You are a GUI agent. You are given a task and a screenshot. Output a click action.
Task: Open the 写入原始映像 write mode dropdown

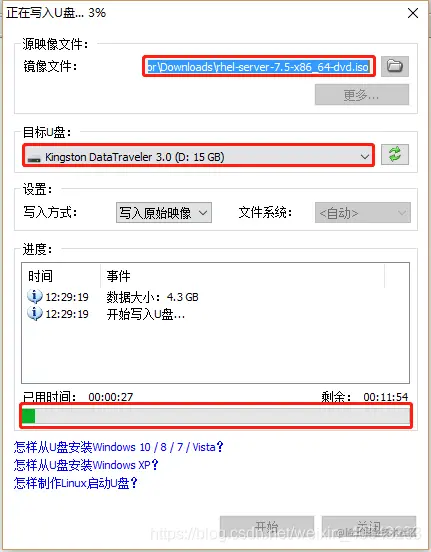click(164, 213)
